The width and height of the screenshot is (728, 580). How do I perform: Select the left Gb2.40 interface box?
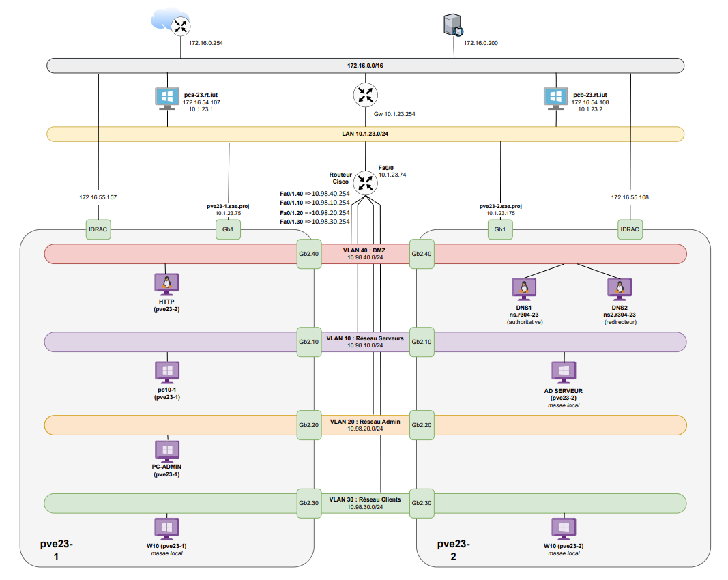(308, 254)
